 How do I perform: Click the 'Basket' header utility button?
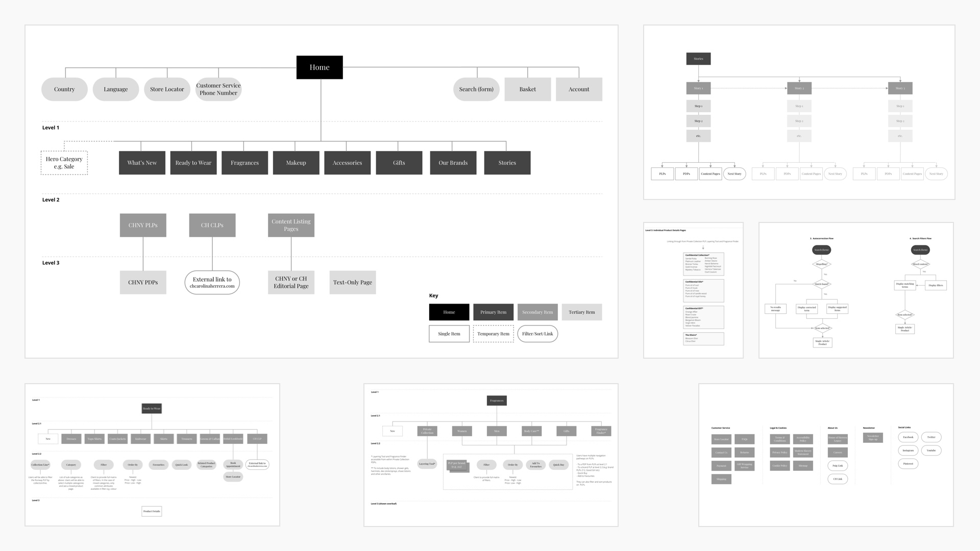click(x=528, y=89)
